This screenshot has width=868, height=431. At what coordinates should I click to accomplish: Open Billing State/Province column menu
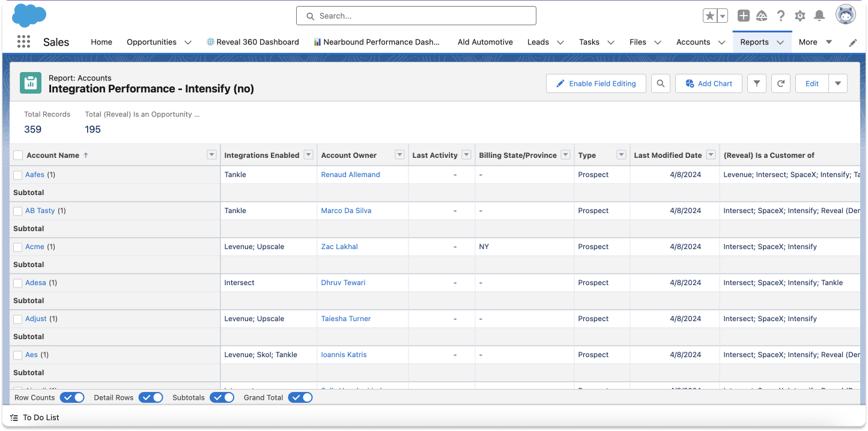click(565, 155)
